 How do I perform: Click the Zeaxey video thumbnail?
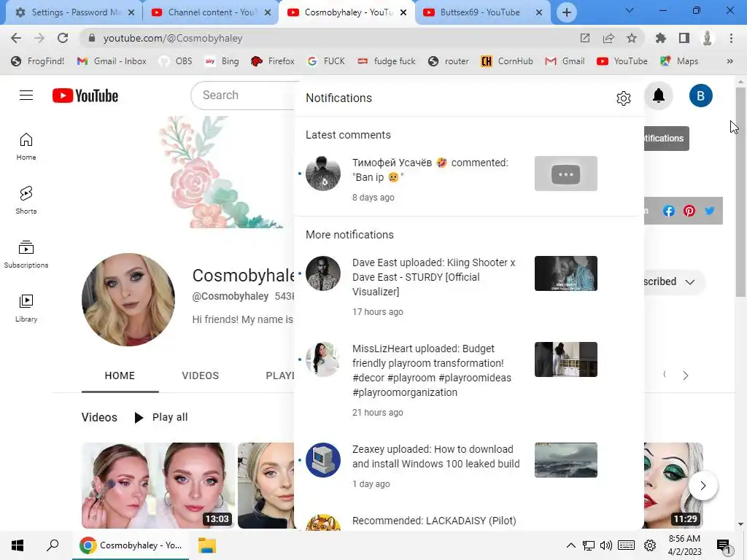565,460
